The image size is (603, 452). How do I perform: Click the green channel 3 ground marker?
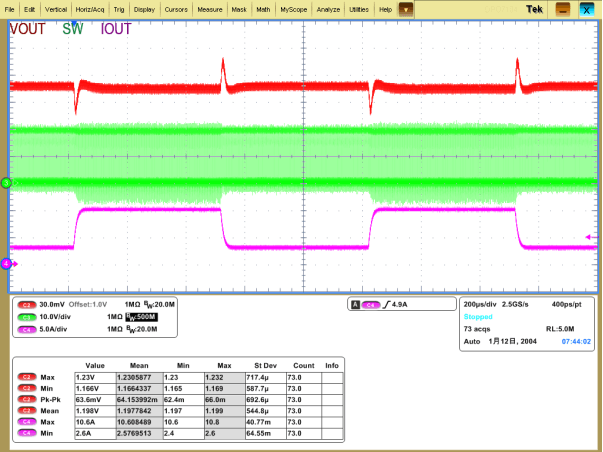coord(5,182)
